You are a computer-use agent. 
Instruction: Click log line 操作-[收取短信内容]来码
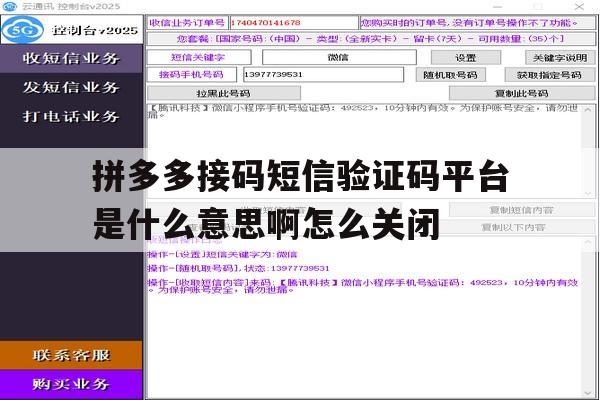click(x=363, y=286)
